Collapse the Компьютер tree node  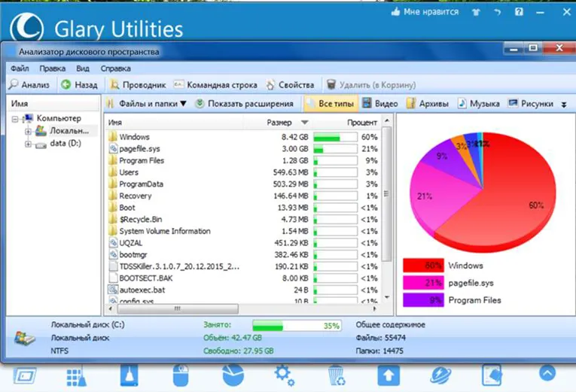(x=15, y=120)
